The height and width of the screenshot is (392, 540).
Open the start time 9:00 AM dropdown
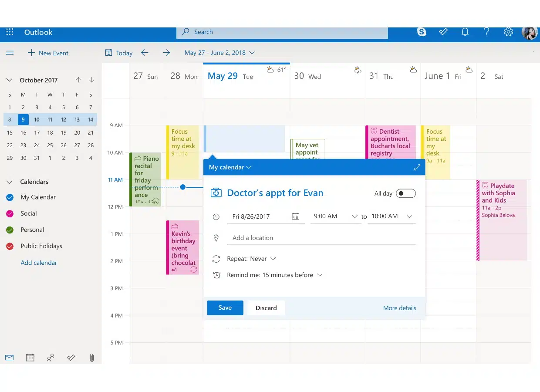[335, 216]
